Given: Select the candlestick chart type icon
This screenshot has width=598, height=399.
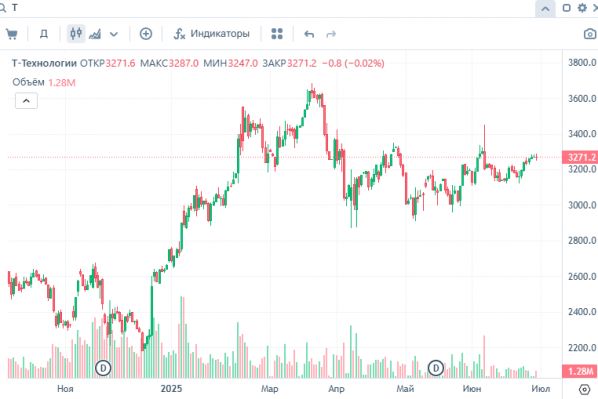Looking at the screenshot, I should [x=76, y=34].
